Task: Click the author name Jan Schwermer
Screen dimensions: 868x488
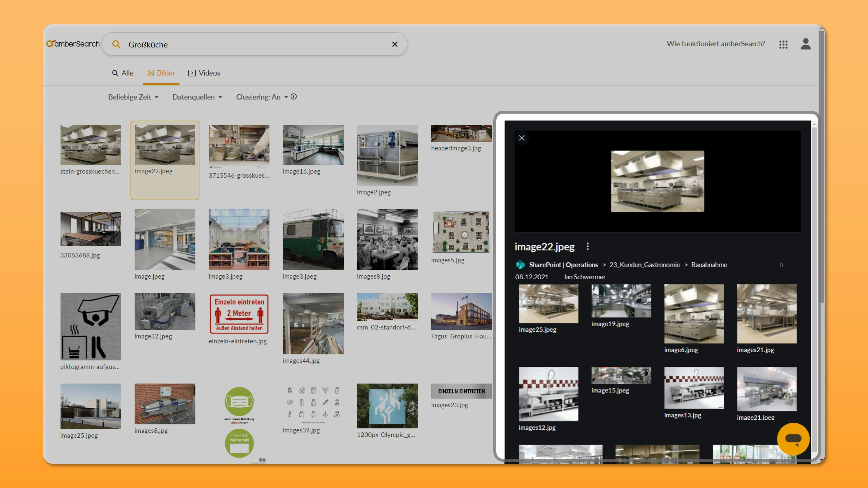Action: pos(584,277)
